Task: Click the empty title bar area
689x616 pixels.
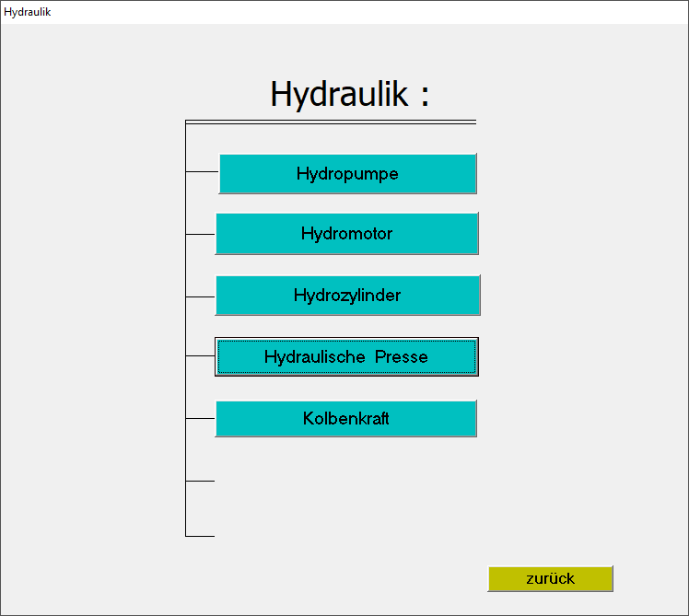Action: tap(368, 12)
